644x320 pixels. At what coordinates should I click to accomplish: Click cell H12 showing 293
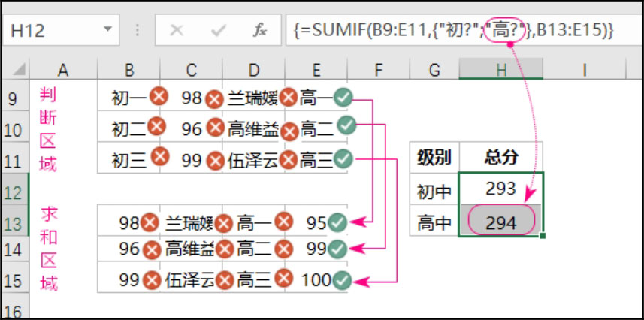click(x=501, y=189)
